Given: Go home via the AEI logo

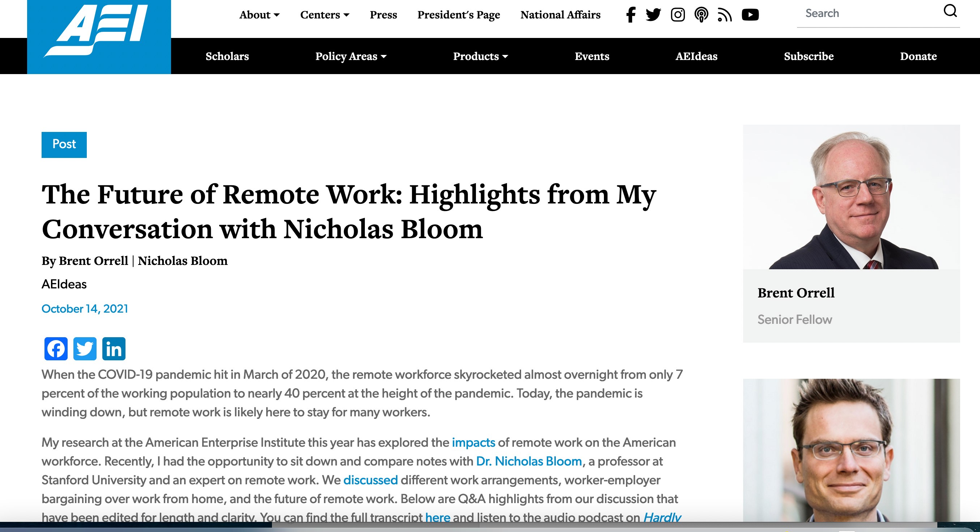Looking at the screenshot, I should coord(99,37).
